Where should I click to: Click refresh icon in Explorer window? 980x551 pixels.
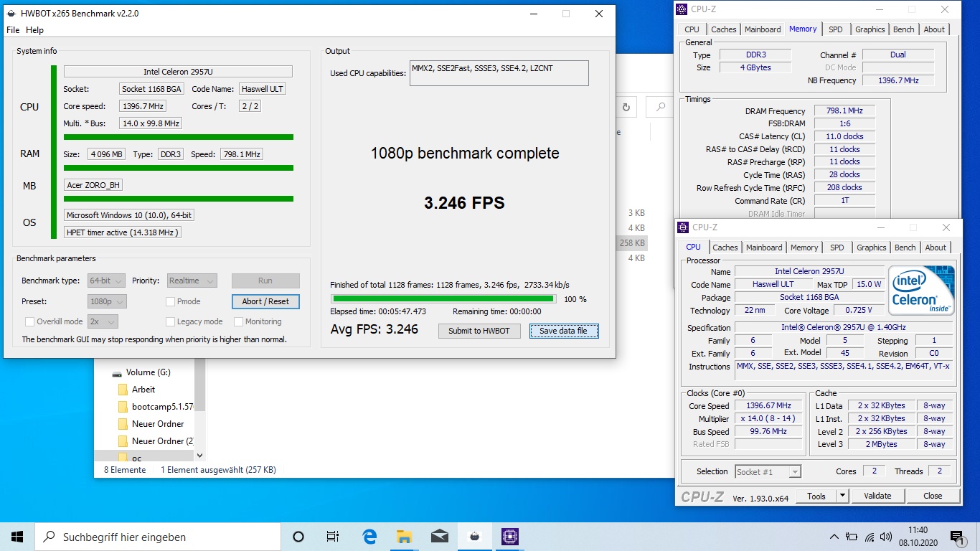pyautogui.click(x=626, y=107)
